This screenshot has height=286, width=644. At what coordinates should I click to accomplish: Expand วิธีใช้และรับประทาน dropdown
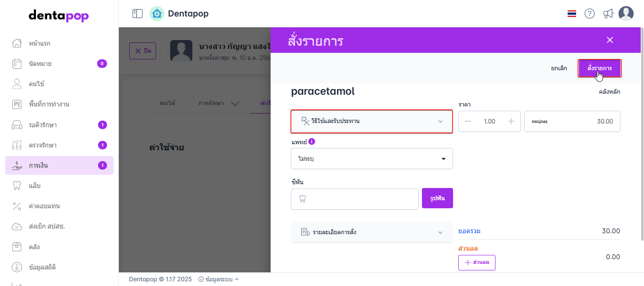point(372,122)
